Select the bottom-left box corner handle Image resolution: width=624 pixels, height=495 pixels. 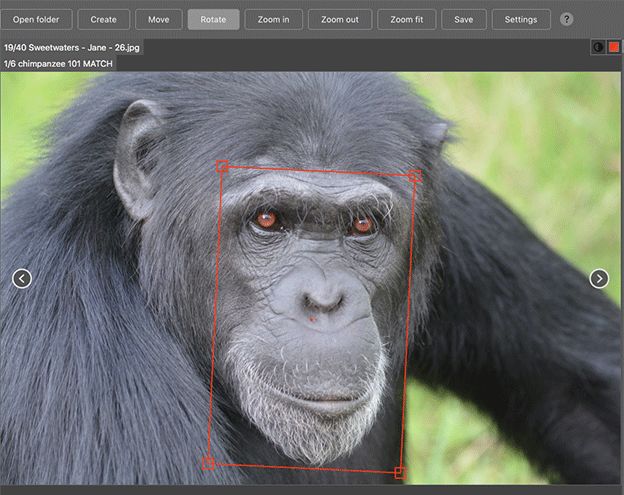click(x=208, y=463)
